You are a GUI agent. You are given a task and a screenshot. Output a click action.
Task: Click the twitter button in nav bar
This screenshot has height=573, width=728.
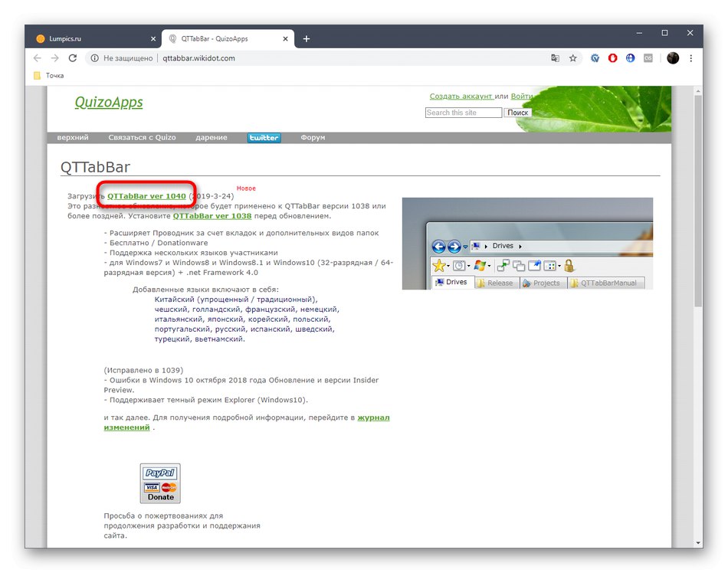coord(264,138)
